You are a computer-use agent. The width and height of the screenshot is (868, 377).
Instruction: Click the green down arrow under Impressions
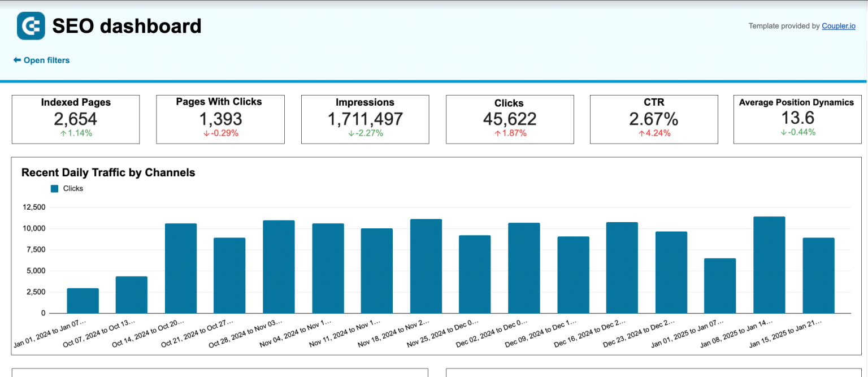tap(352, 134)
